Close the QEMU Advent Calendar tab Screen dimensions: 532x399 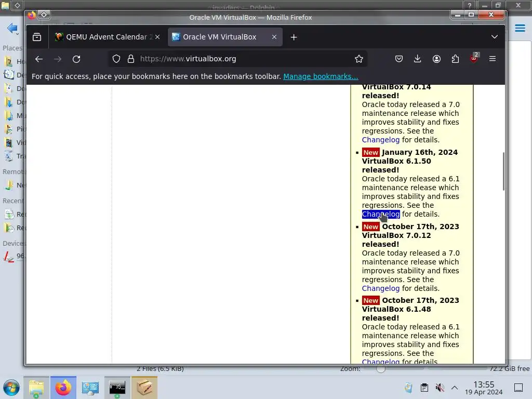click(x=157, y=37)
